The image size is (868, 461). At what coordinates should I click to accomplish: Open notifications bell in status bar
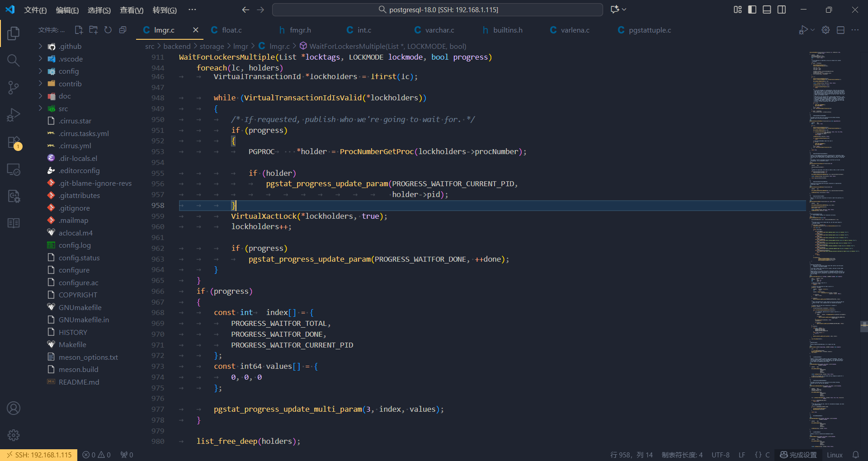856,455
